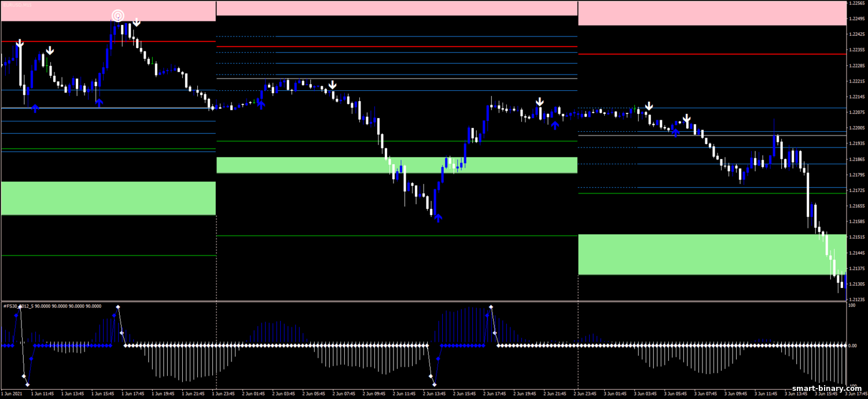
Task: Click the white down arrow near 3 Jun 03:45
Action: [x=649, y=106]
